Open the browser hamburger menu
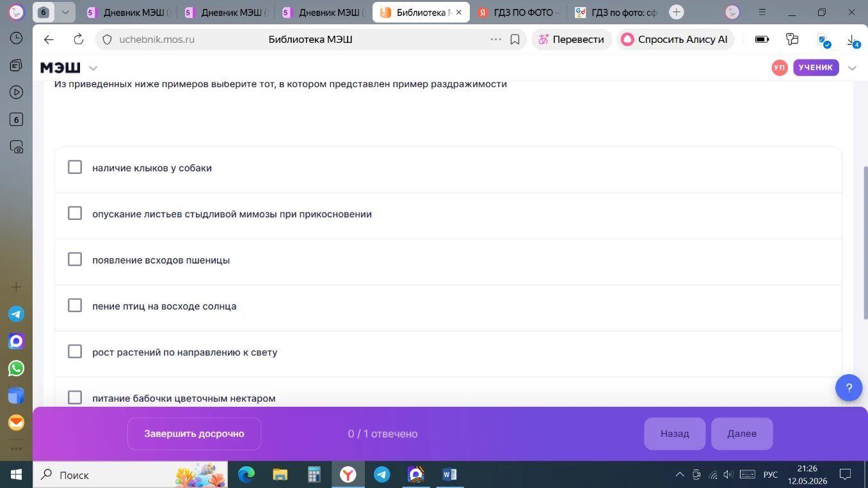 pos(762,12)
